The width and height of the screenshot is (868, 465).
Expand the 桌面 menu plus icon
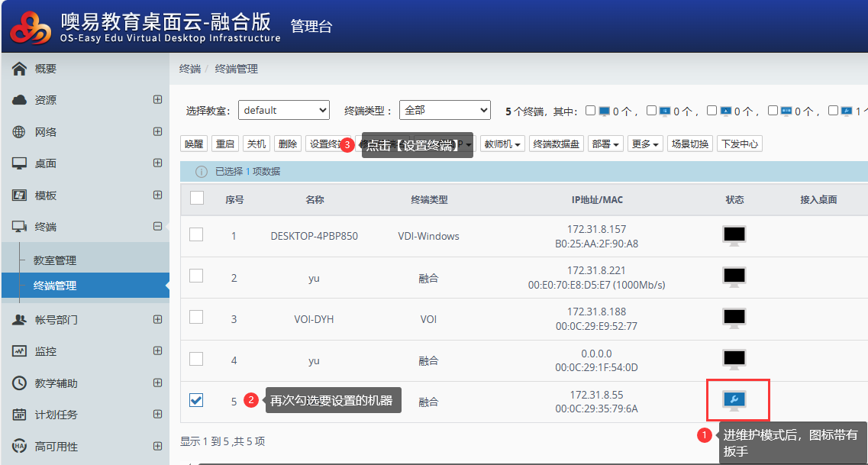click(x=157, y=163)
